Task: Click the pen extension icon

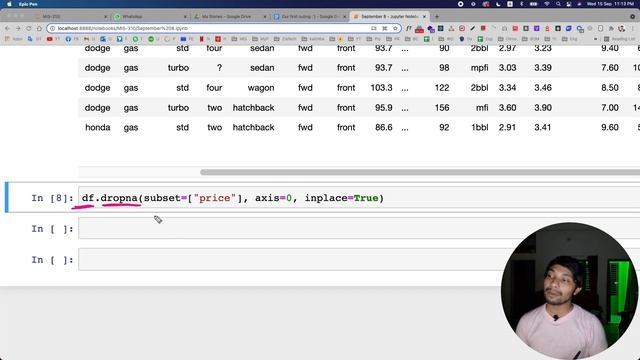Action: (473, 29)
